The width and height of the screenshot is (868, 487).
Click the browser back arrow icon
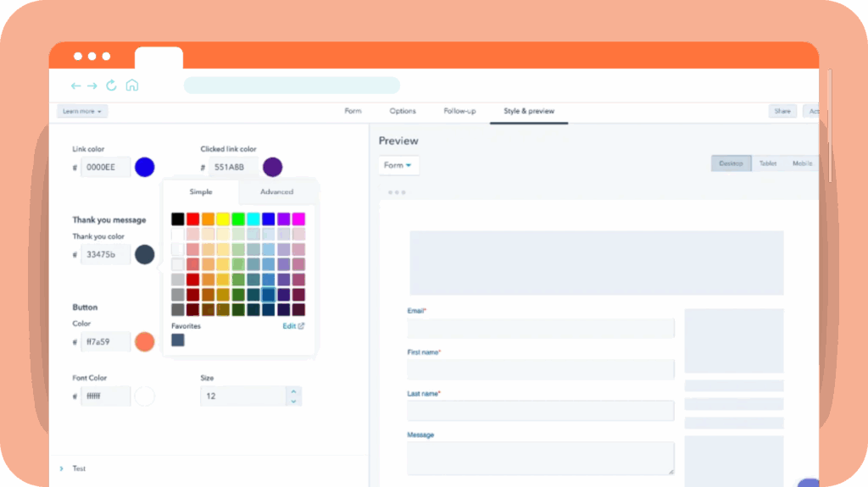pyautogui.click(x=75, y=86)
